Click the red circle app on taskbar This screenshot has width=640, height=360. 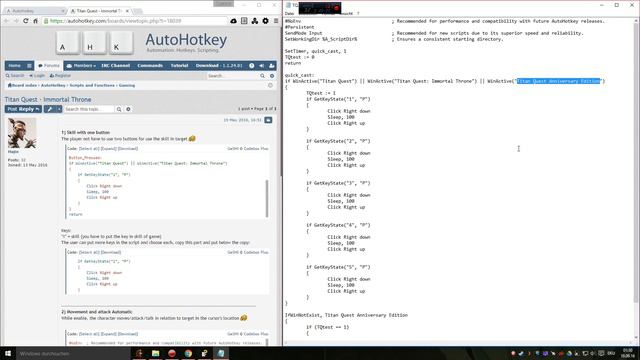[172, 353]
